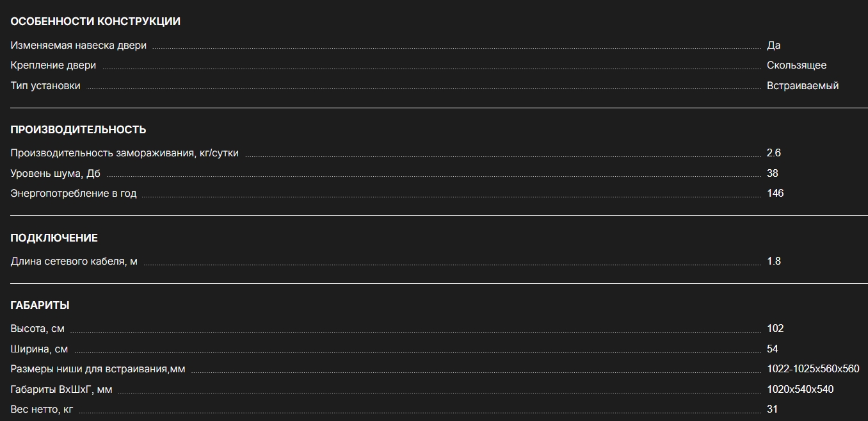
Task: Click the "Производительность" section heading
Action: (78, 129)
